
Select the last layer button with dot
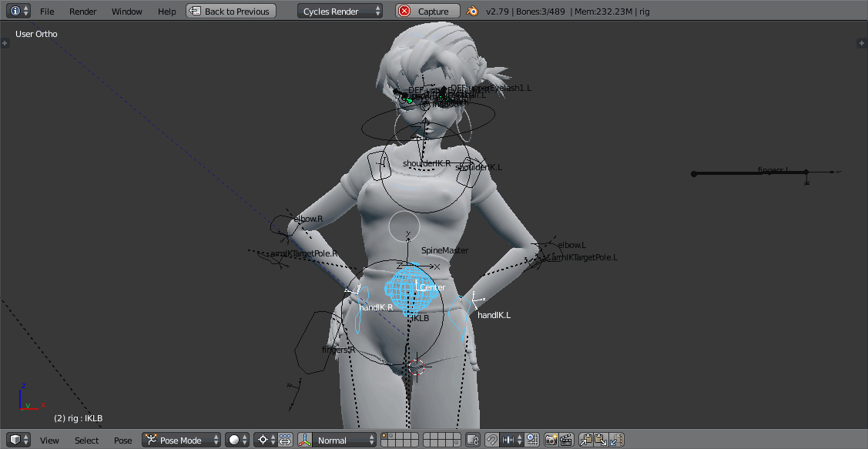pos(456,444)
